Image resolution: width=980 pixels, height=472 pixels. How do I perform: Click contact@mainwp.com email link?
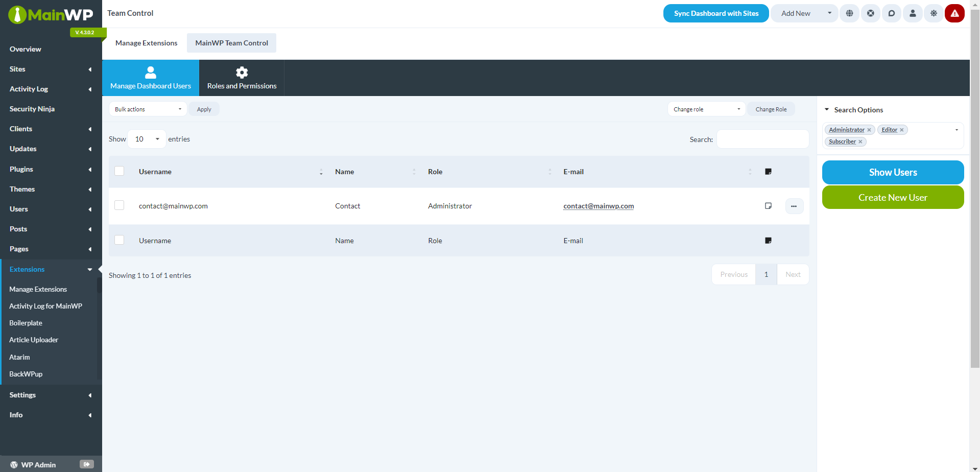click(x=599, y=206)
